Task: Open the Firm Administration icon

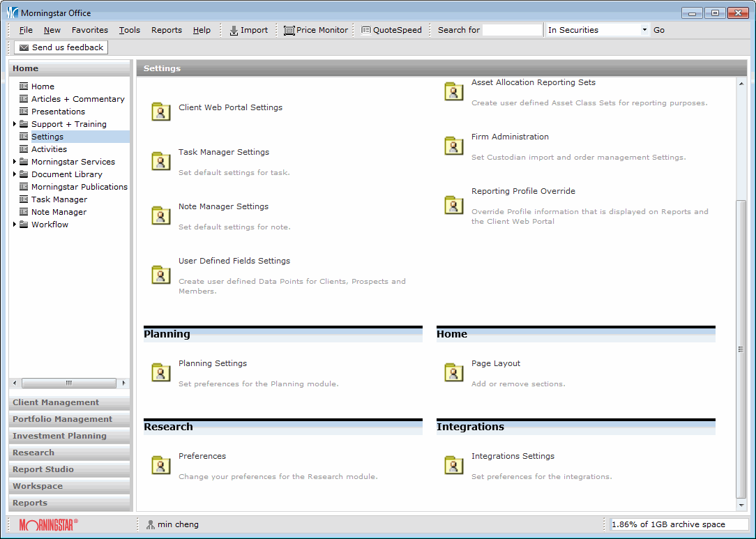Action: coord(454,146)
